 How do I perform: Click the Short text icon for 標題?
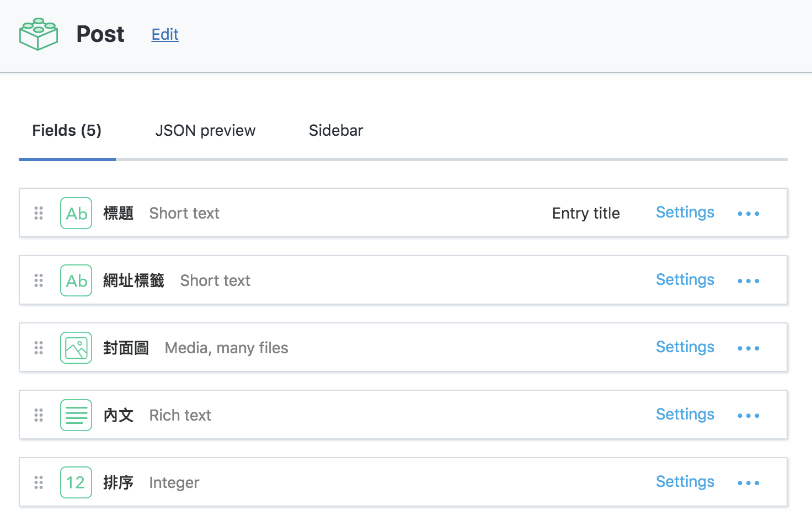76,213
